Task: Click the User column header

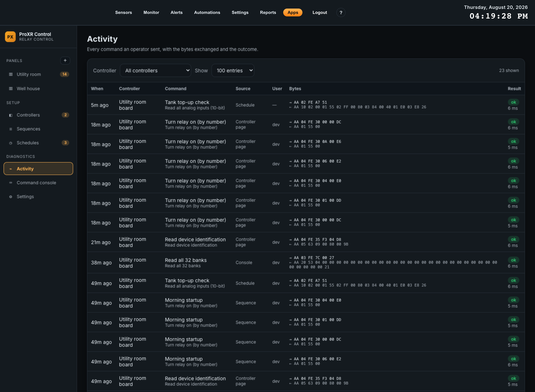Action: [x=277, y=89]
